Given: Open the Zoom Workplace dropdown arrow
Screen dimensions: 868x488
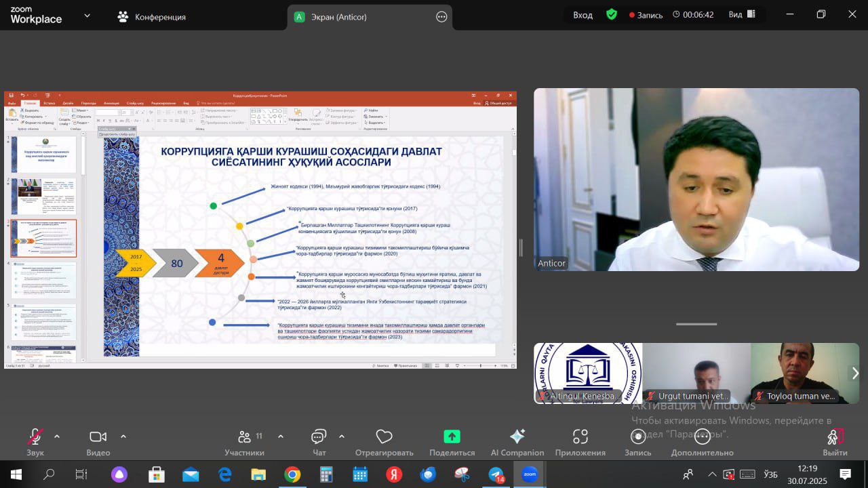Looking at the screenshot, I should [87, 16].
